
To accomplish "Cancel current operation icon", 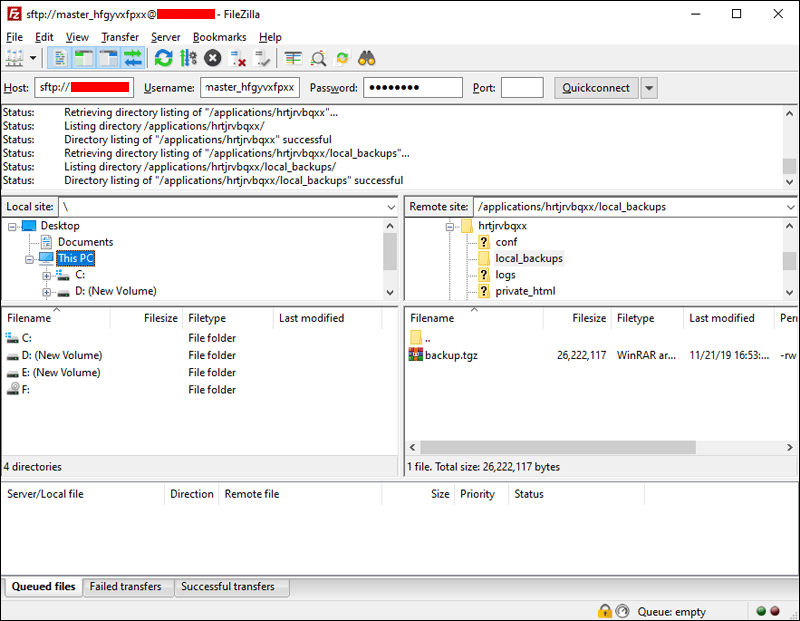I will click(213, 58).
